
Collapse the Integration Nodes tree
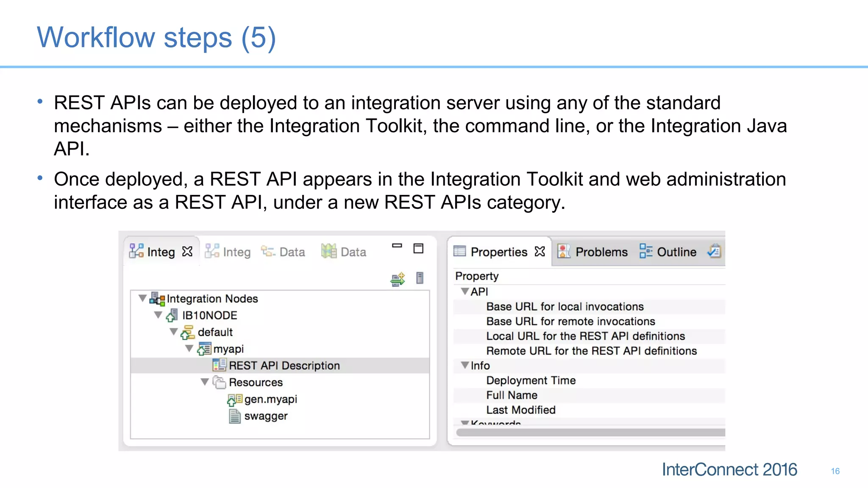pos(142,298)
